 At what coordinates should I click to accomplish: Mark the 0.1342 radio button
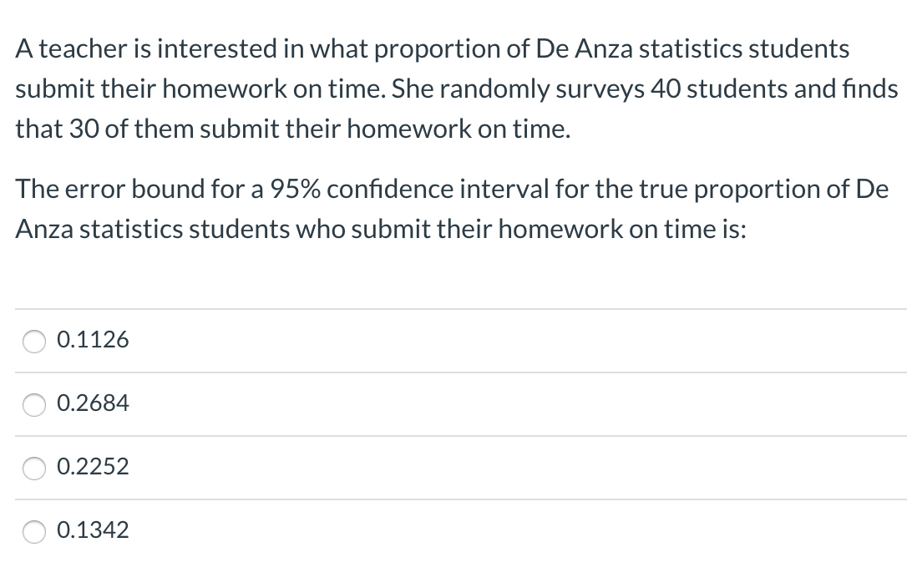pos(34,531)
